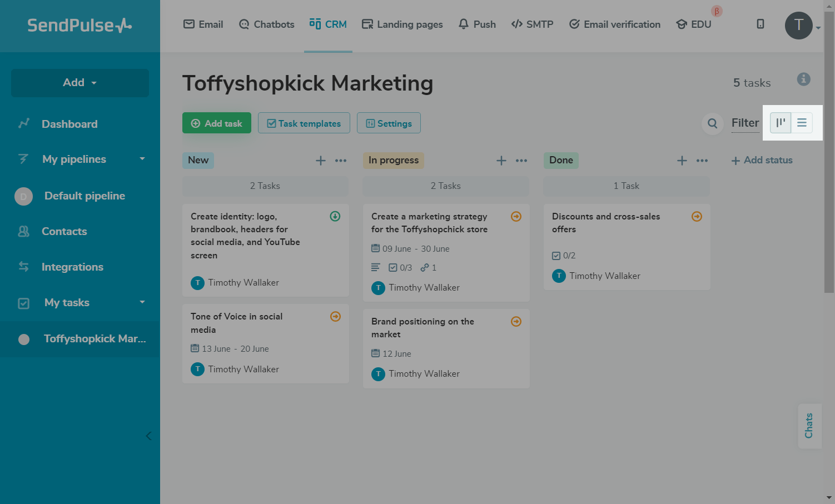Click the mobile device icon in header
The width and height of the screenshot is (835, 504).
pyautogui.click(x=761, y=24)
